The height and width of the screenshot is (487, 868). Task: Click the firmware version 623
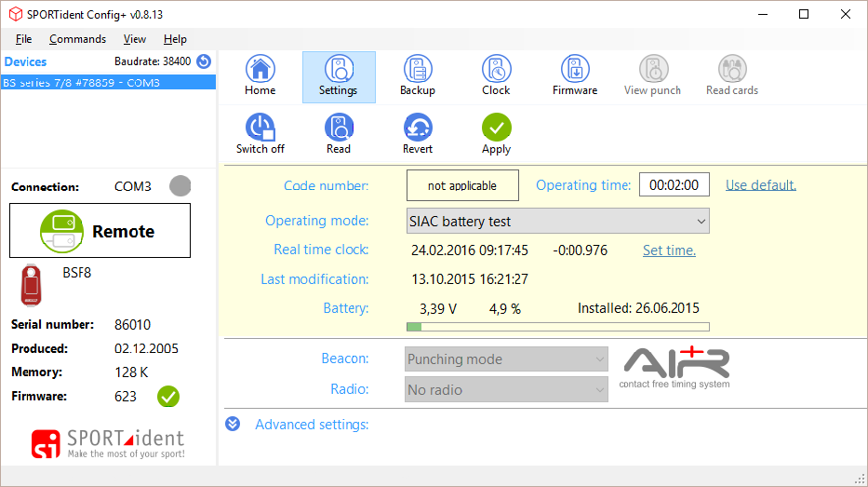tap(125, 397)
